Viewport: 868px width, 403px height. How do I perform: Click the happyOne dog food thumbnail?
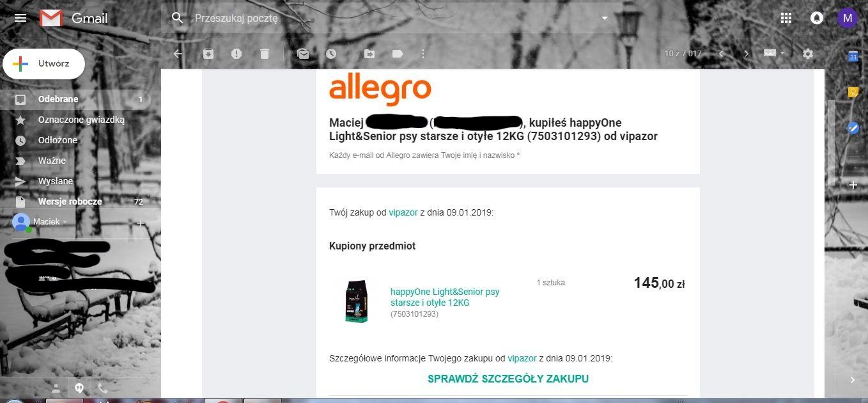(x=357, y=301)
